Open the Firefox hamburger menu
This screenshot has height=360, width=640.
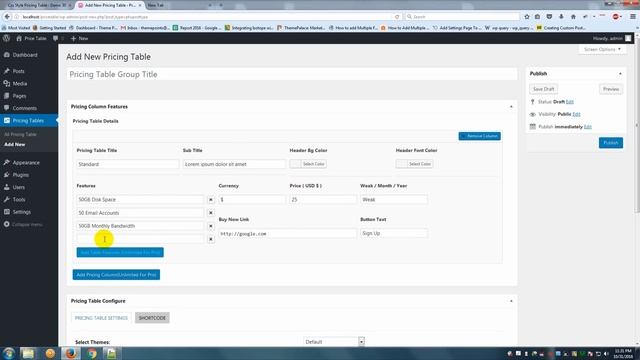pos(633,17)
